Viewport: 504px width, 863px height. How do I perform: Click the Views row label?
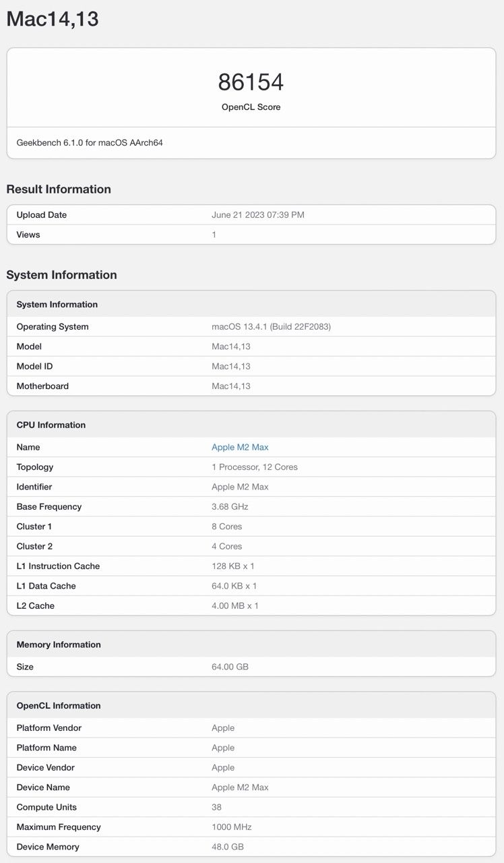tap(28, 235)
